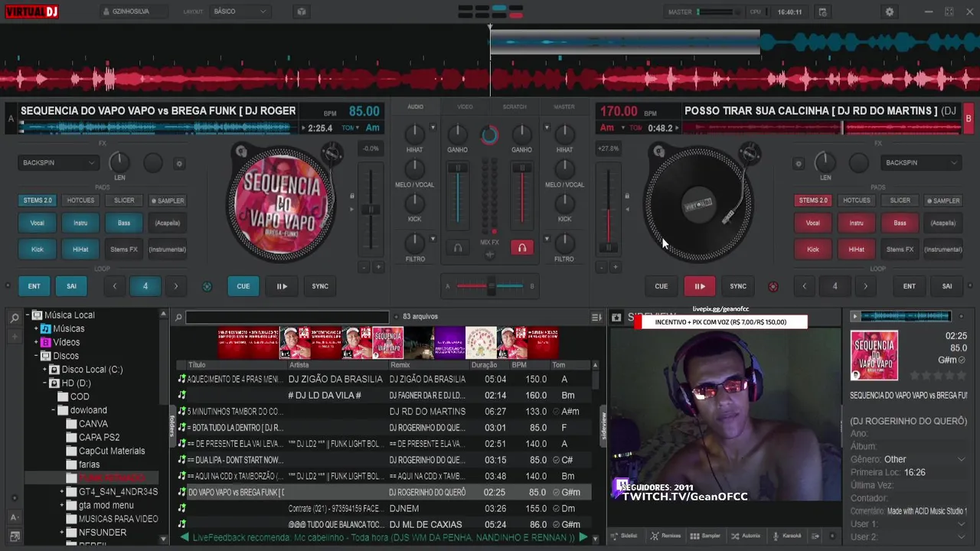980x551 pixels.
Task: Click the left deck vinyl mode icon
Action: [241, 152]
